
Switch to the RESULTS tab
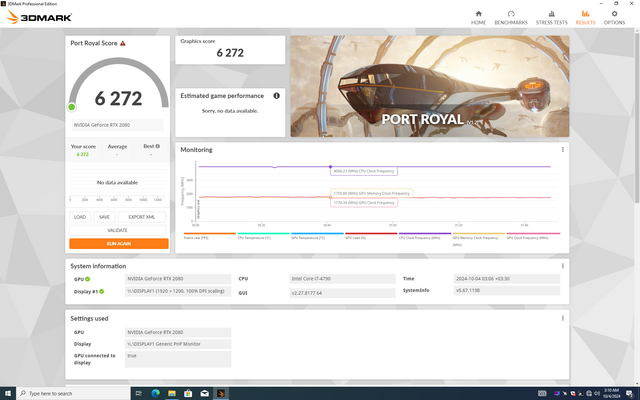tap(585, 17)
